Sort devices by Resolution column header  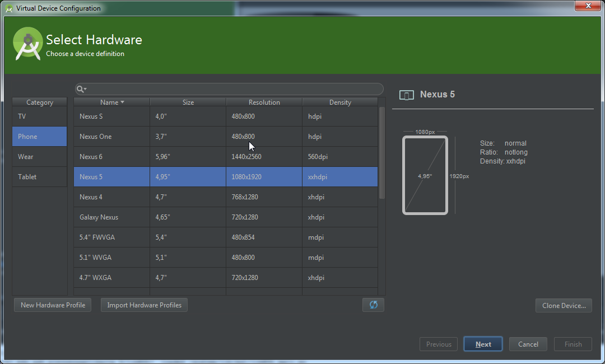[x=264, y=102]
